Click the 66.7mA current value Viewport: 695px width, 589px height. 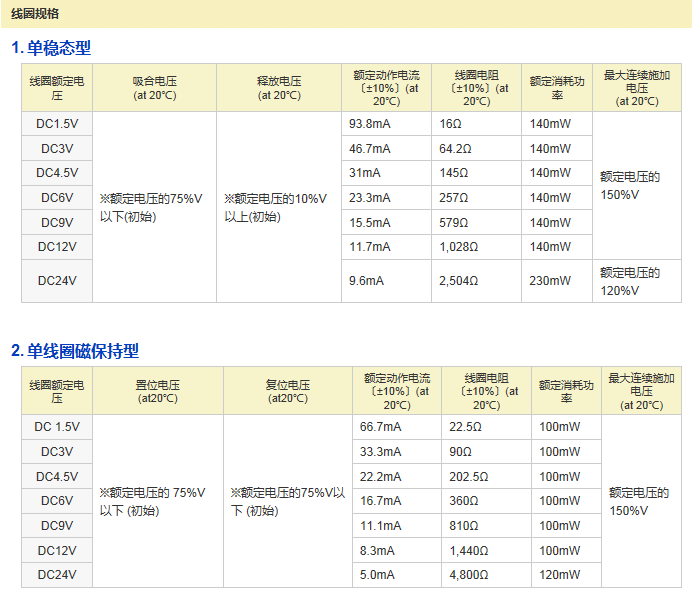click(x=380, y=427)
